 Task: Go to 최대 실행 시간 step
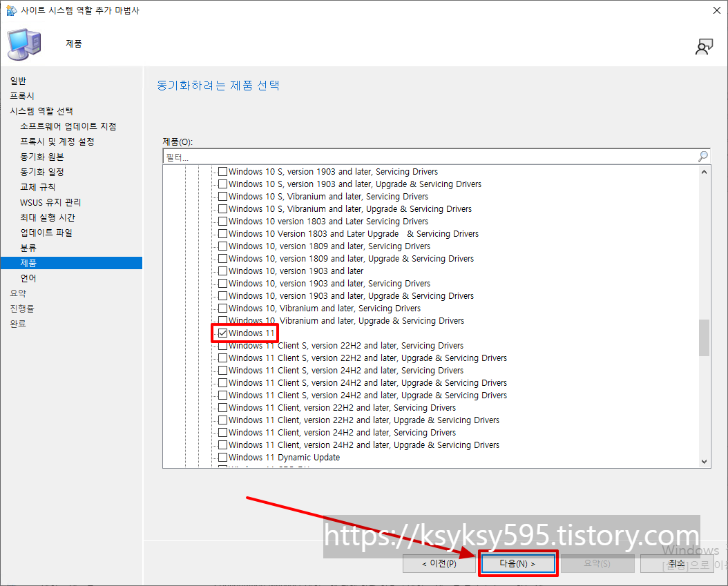(48, 217)
